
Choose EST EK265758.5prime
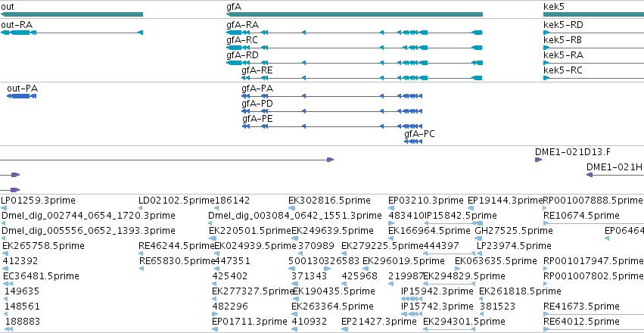tap(44, 246)
